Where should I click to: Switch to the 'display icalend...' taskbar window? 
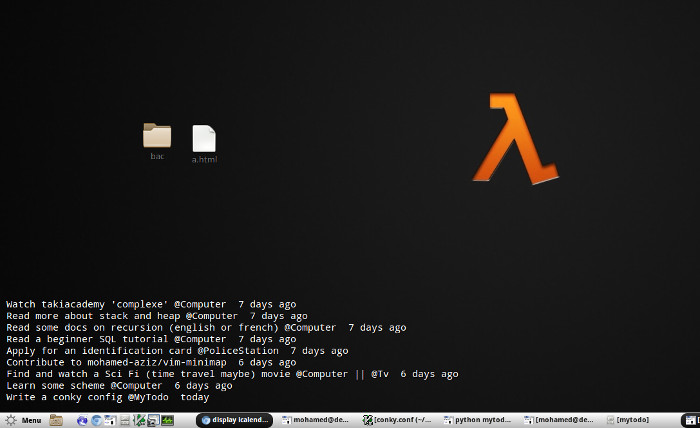tap(234, 420)
